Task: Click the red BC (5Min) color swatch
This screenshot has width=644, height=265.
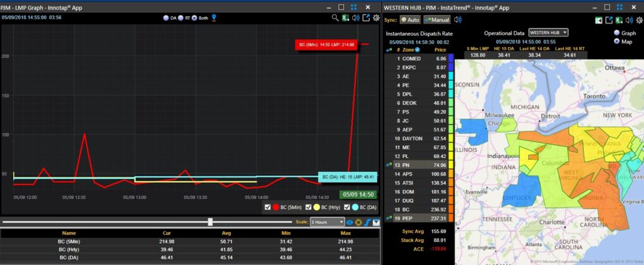Action: (276, 207)
